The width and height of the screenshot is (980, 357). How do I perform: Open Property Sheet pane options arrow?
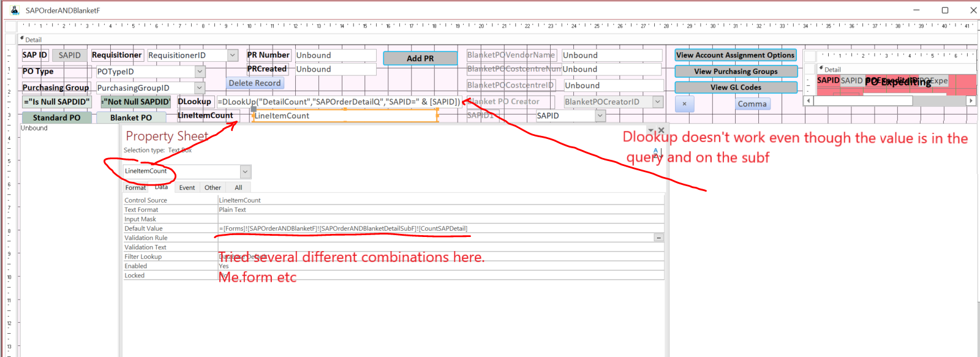[650, 130]
